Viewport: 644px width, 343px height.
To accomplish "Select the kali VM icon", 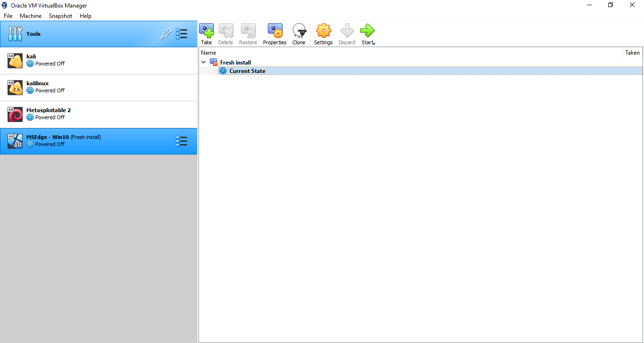I will click(x=15, y=60).
